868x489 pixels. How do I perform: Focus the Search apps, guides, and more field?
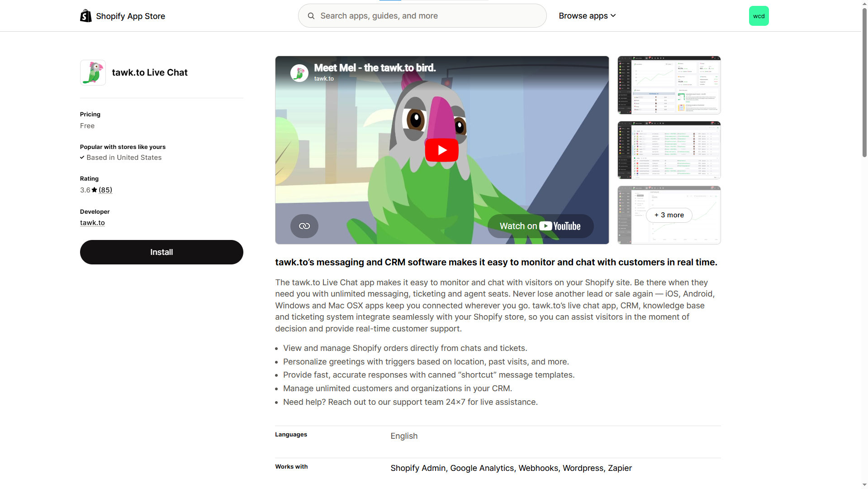[422, 16]
